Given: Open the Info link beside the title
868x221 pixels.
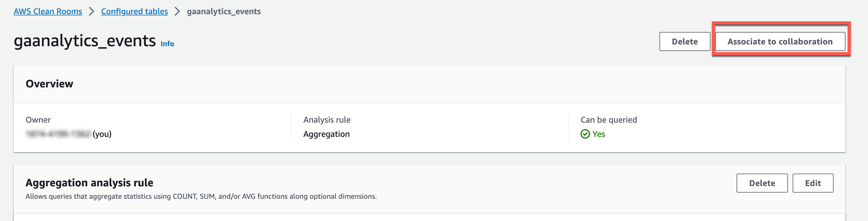Looking at the screenshot, I should coord(167,44).
